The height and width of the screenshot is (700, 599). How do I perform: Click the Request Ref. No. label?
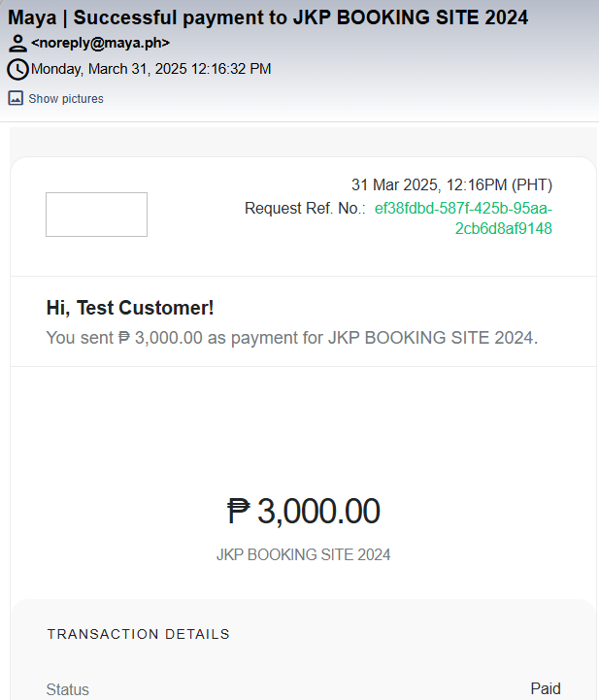pos(304,208)
